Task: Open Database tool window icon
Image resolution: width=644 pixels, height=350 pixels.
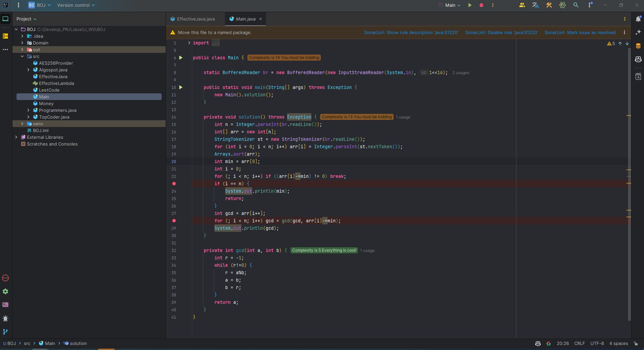Action: pyautogui.click(x=638, y=46)
